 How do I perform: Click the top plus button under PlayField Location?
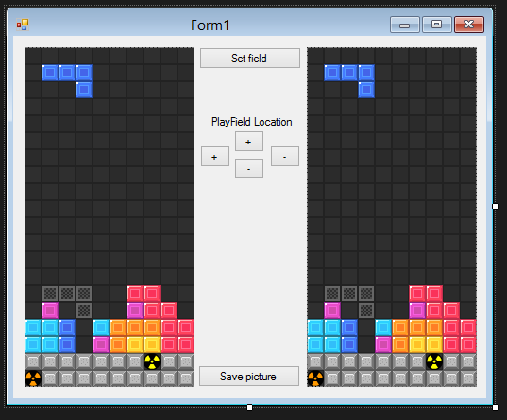[249, 142]
